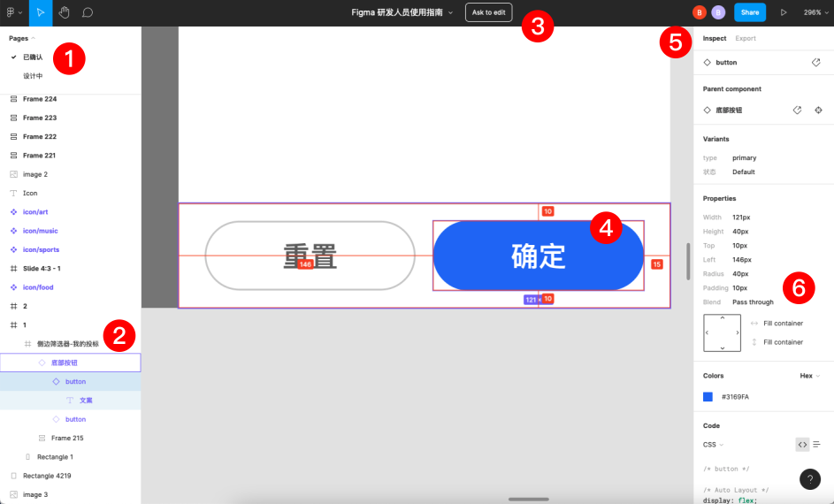Click the 重置 outlined button on canvas

(x=310, y=256)
